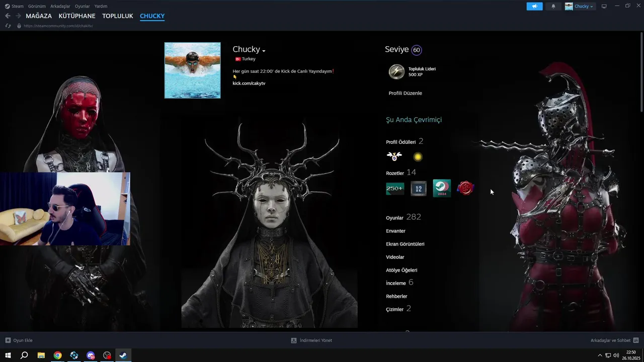Image resolution: width=644 pixels, height=362 pixels.
Task: Click the yellow sun award icon
Action: click(x=418, y=157)
